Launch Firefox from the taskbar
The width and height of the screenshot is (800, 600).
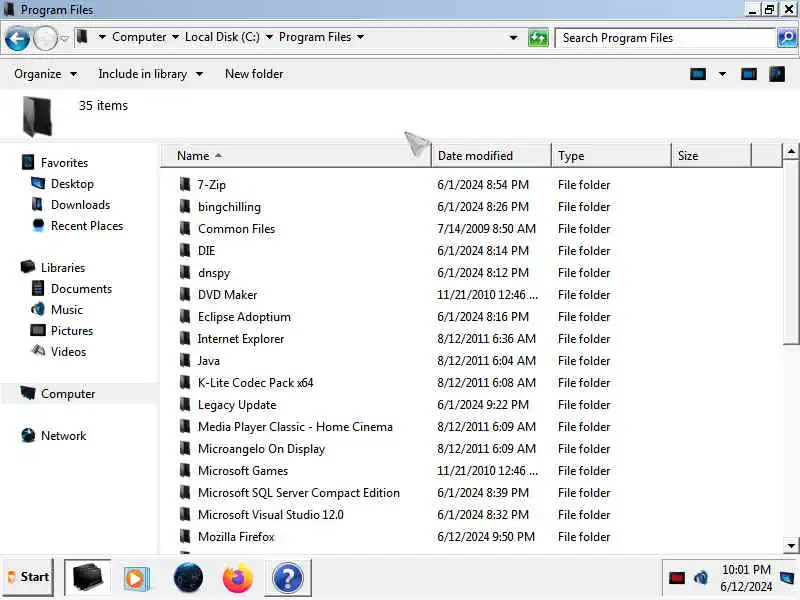[x=238, y=578]
